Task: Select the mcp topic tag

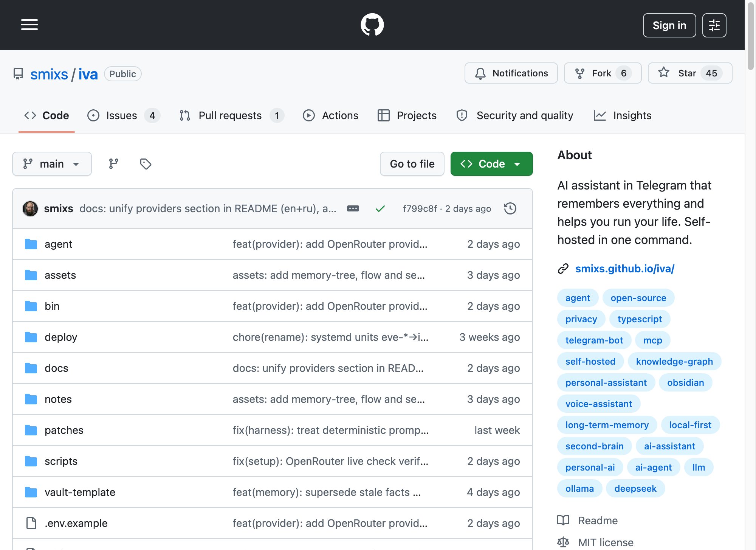Action: tap(653, 340)
